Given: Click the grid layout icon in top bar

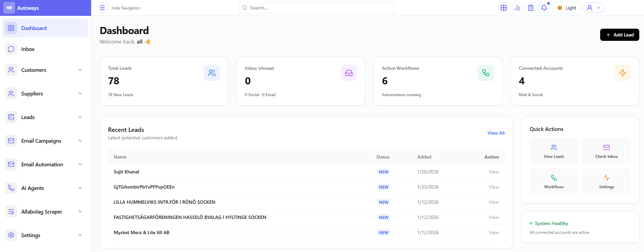Looking at the screenshot, I should (503, 8).
